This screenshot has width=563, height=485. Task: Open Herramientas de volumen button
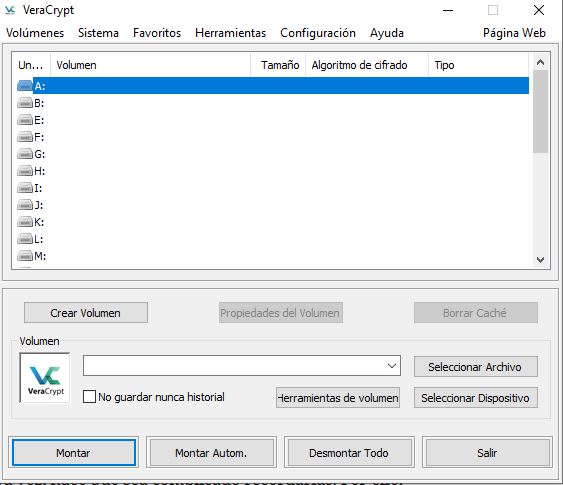[x=338, y=397]
